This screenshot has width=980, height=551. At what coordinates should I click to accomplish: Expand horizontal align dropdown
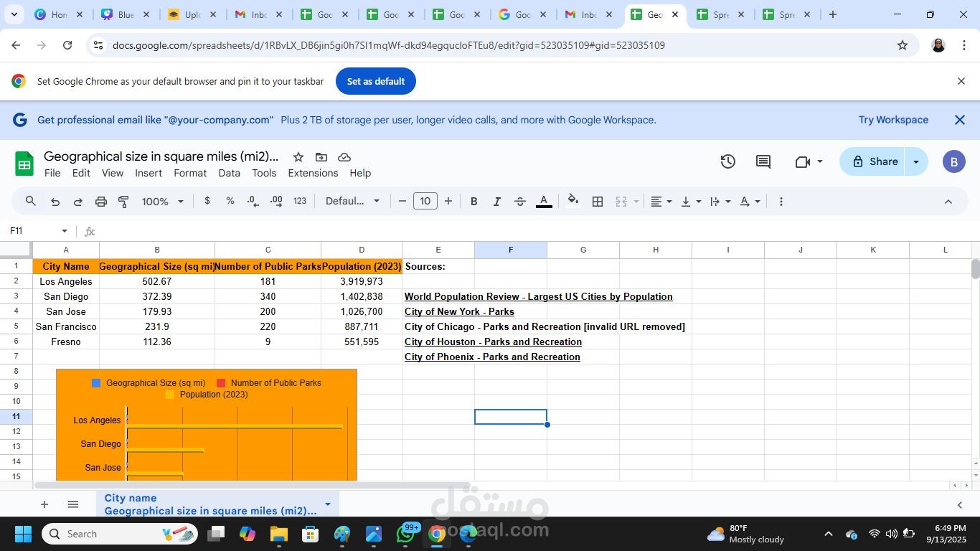(661, 202)
